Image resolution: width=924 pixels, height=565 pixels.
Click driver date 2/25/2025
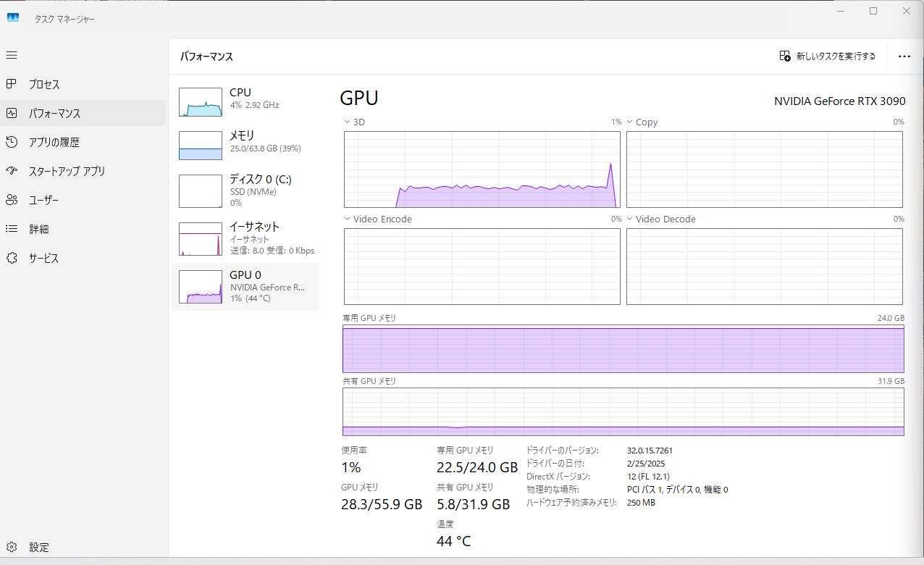point(646,464)
